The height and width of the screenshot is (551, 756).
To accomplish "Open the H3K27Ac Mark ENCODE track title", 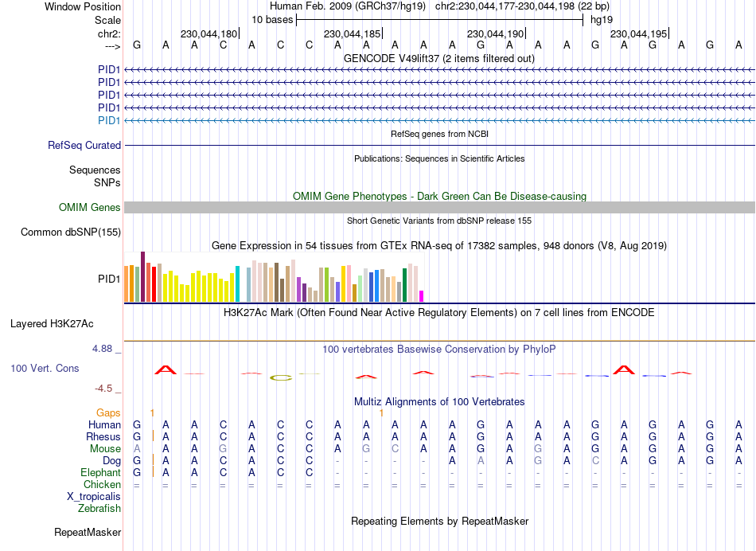I will (x=439, y=313).
